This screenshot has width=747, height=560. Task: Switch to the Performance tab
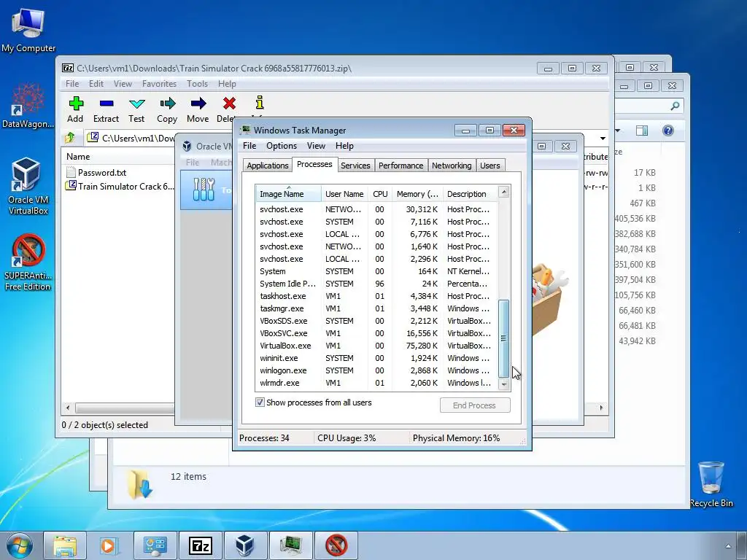400,166
